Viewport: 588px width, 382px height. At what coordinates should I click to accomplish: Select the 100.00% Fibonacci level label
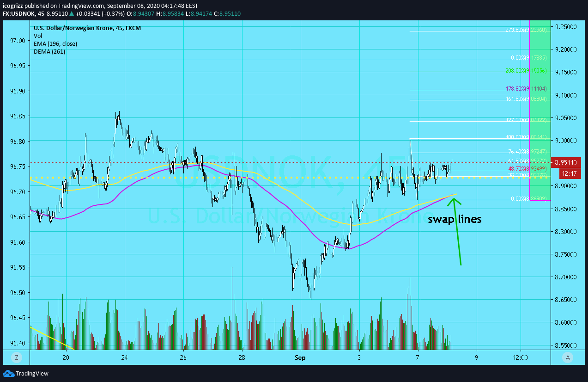pos(526,137)
